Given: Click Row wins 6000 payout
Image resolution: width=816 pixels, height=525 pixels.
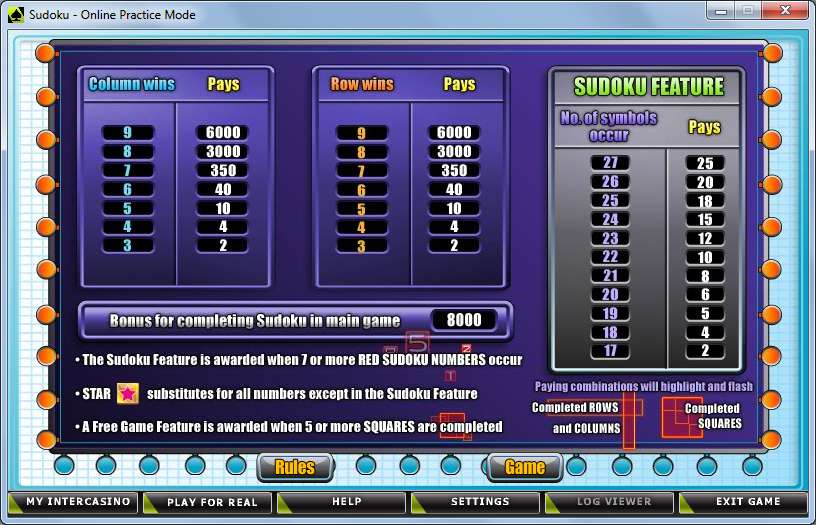Looking at the screenshot, I should tap(454, 133).
